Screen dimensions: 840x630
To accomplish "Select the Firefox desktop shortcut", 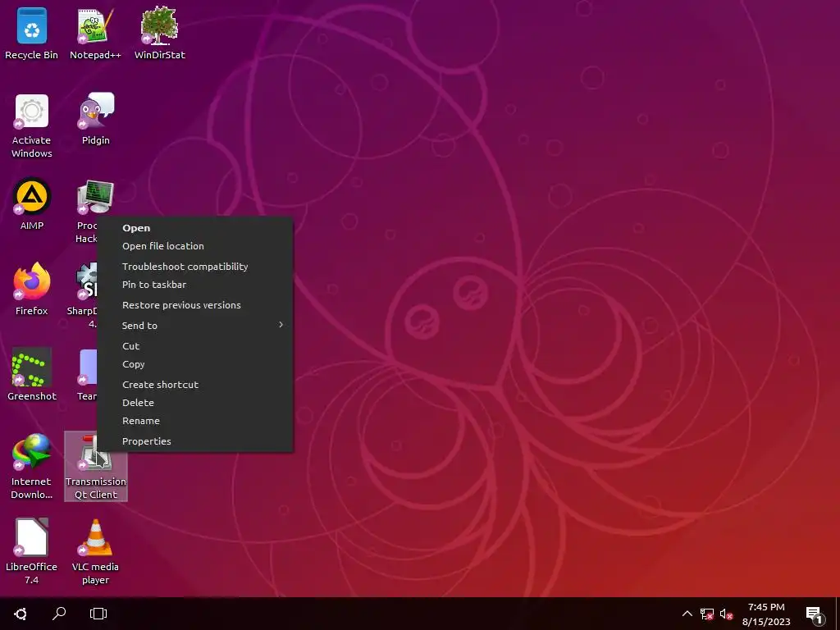I will (32, 290).
